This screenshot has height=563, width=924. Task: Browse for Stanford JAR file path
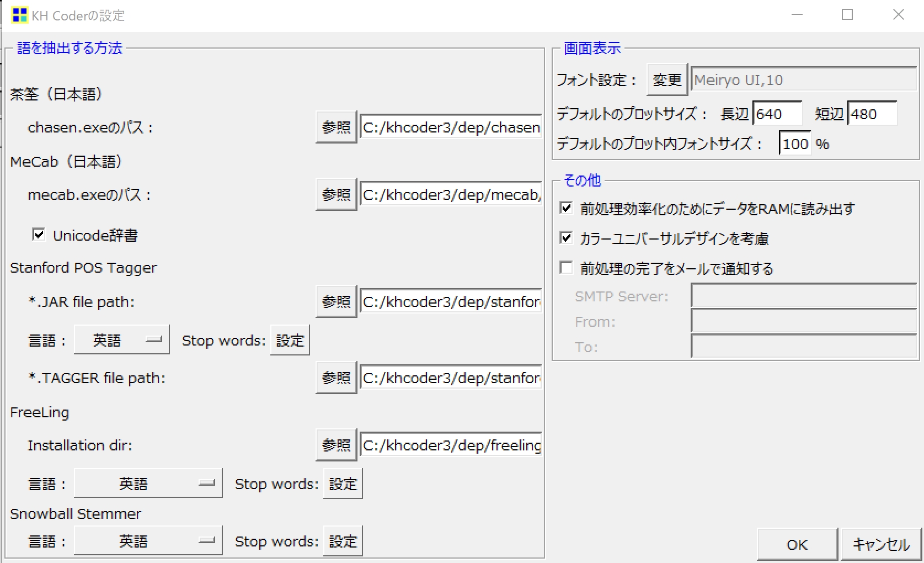336,302
